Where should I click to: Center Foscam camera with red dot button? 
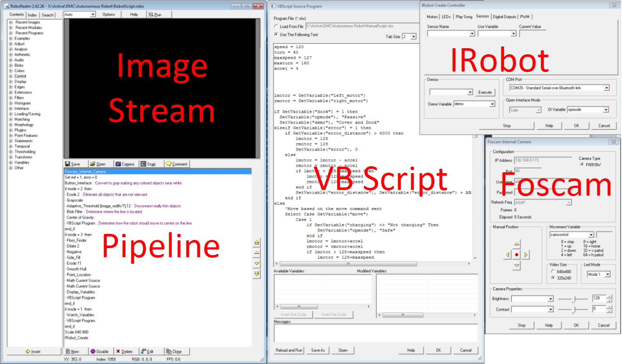pos(517,255)
